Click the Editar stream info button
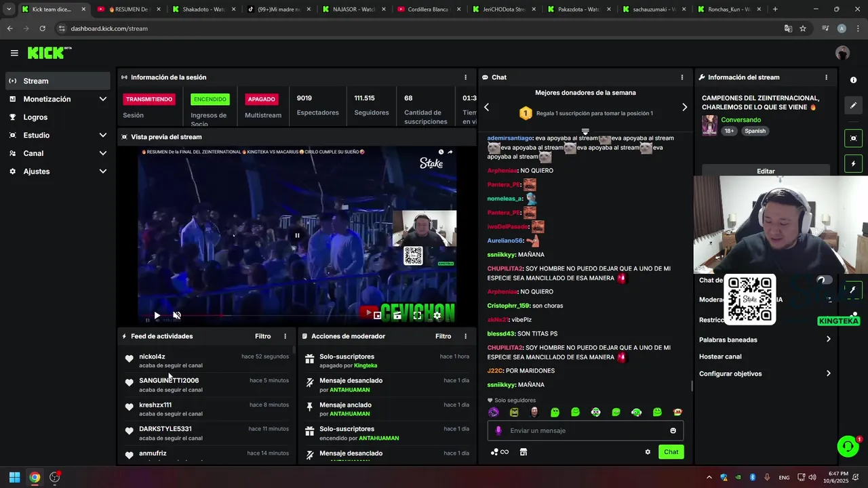The height and width of the screenshot is (488, 868). coord(766,171)
